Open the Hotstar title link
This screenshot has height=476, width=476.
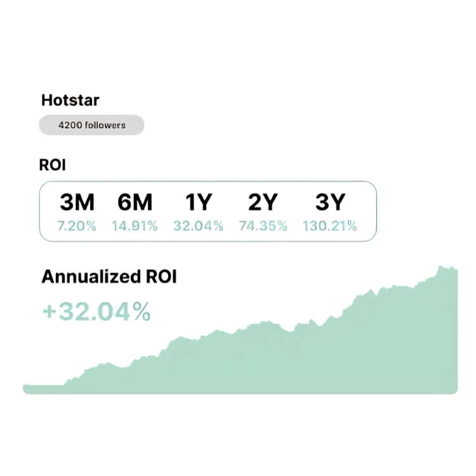pos(70,100)
